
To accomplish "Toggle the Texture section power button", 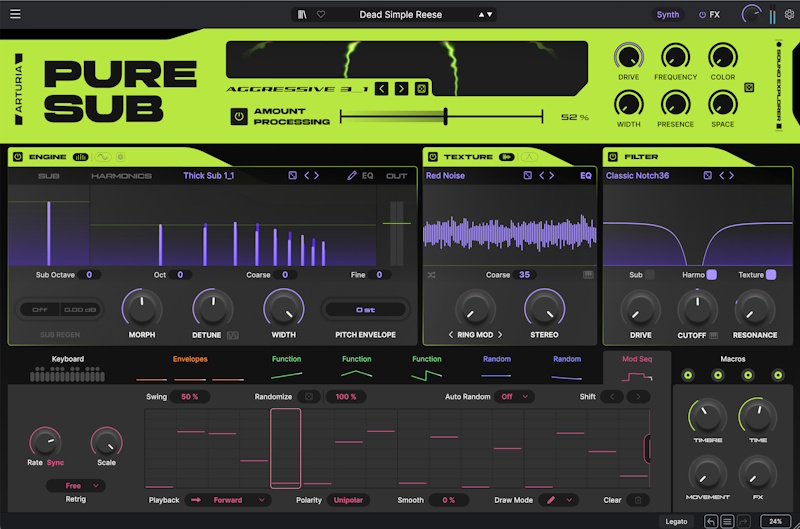I will point(433,157).
